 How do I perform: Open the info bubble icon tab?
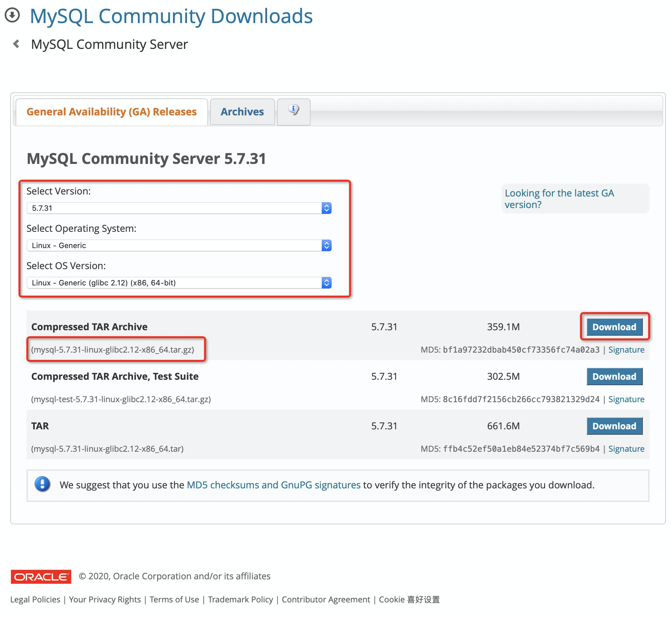294,110
